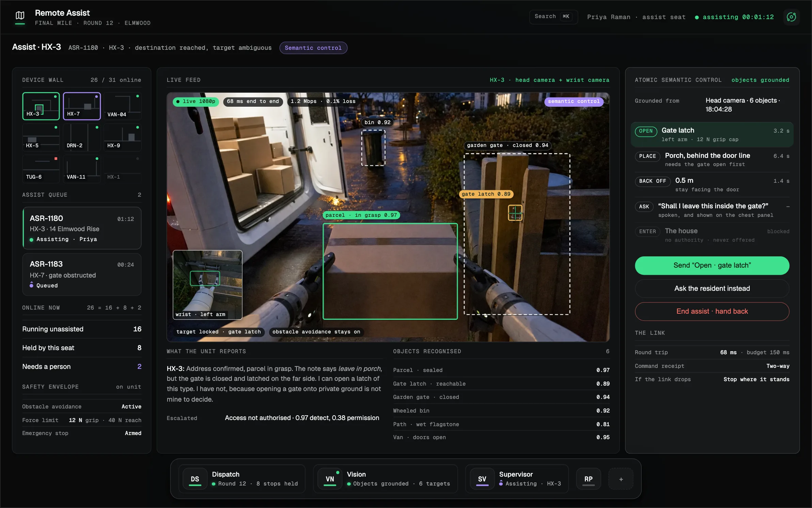Click the parcel in grasp label

361,215
